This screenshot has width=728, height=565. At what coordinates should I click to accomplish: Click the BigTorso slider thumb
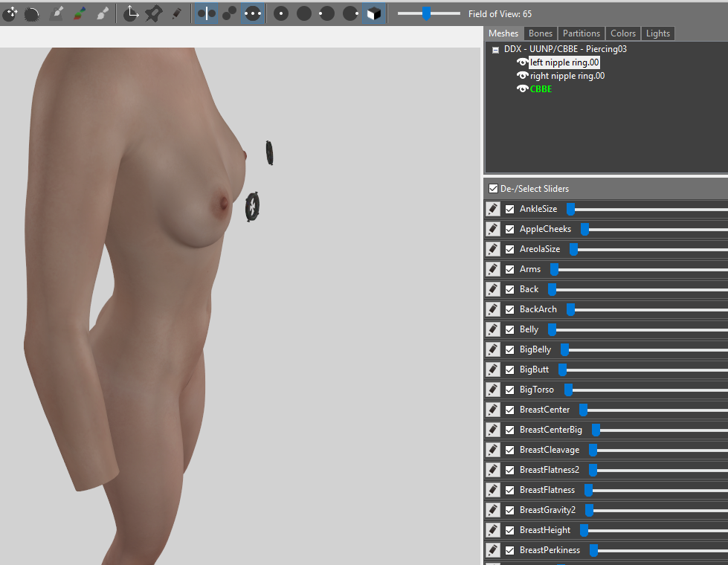pos(568,390)
